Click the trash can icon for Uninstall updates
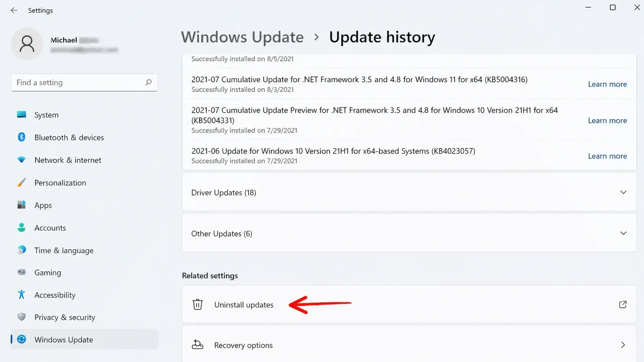This screenshot has width=644, height=362. [x=198, y=304]
